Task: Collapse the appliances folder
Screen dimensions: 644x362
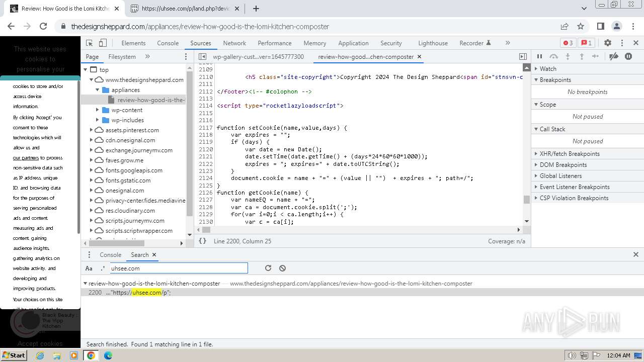Action: [98, 90]
